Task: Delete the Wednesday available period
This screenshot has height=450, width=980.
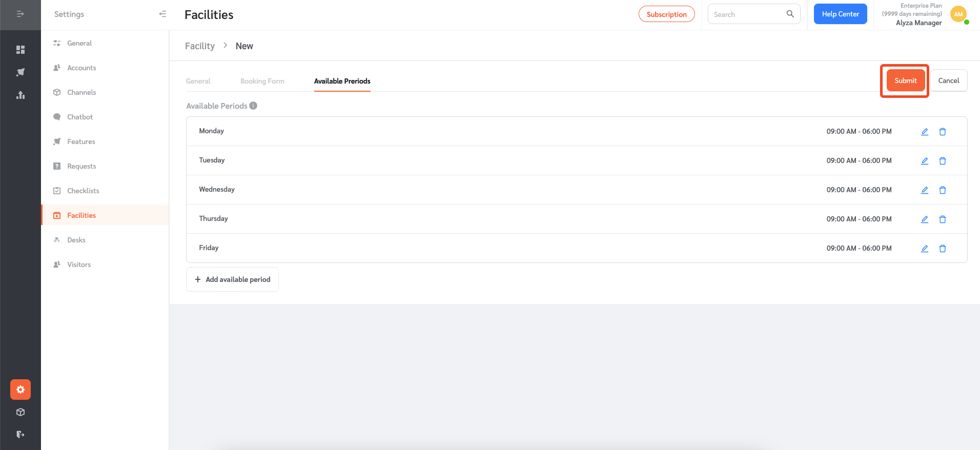Action: coord(943,190)
